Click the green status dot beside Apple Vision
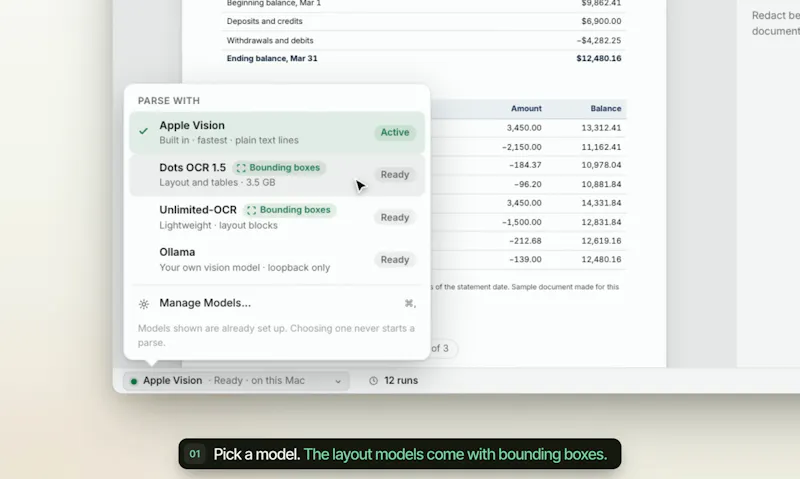 (134, 381)
